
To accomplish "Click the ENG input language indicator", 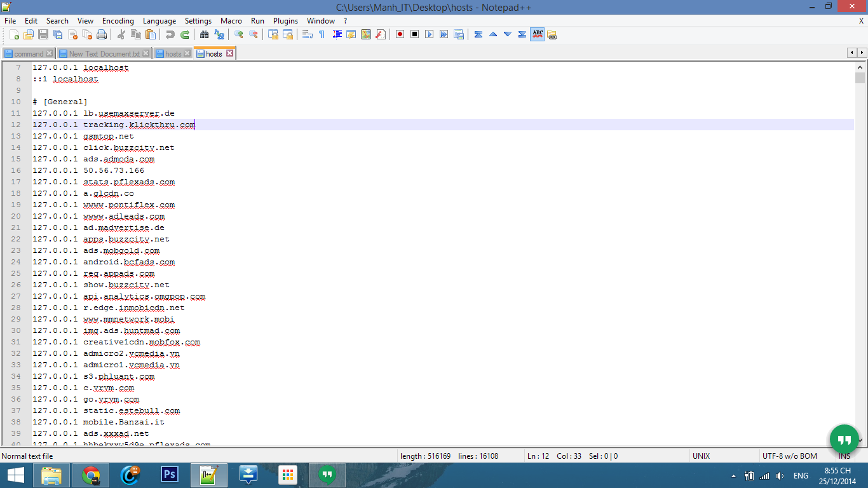I will 801,476.
